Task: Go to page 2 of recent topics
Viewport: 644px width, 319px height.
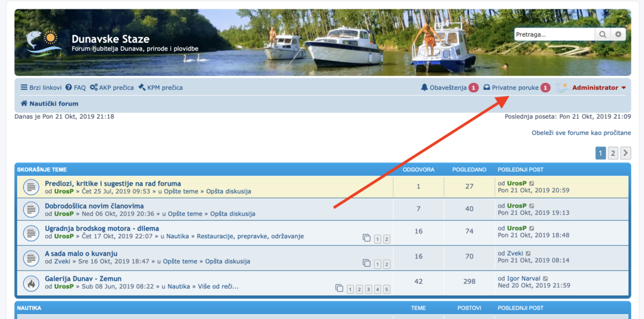Action: click(x=613, y=153)
